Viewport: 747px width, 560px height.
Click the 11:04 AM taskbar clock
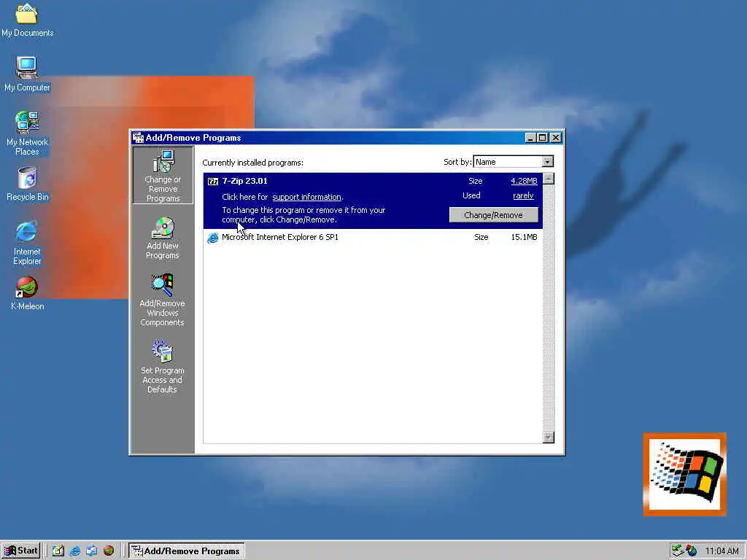click(722, 551)
